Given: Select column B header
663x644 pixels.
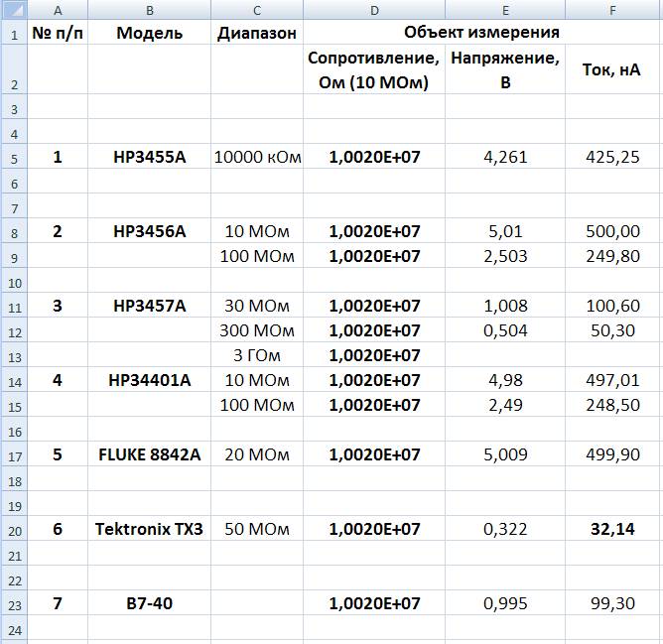Looking at the screenshot, I should click(149, 10).
